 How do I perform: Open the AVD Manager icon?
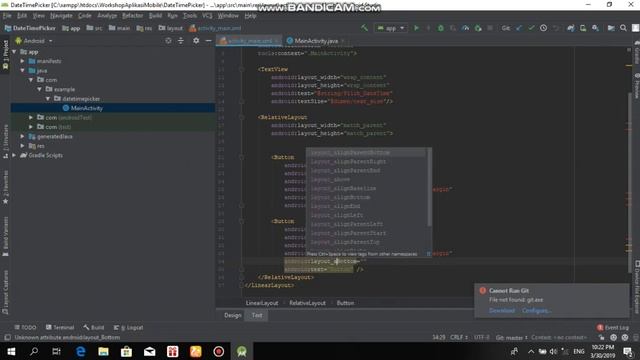583,28
